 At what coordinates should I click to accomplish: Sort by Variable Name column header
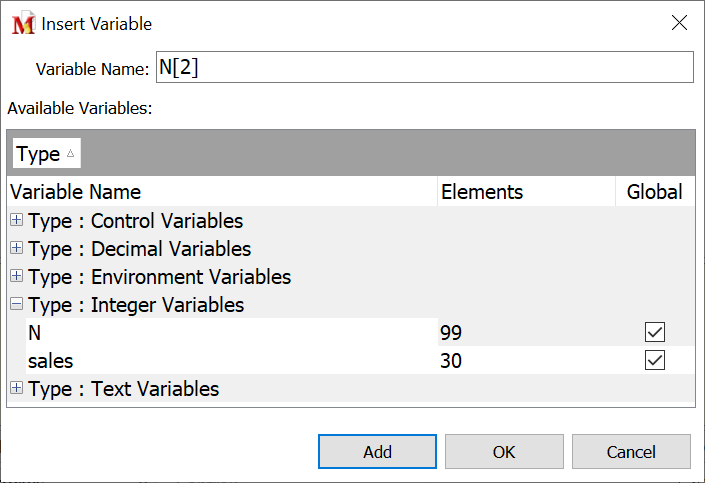(x=75, y=192)
